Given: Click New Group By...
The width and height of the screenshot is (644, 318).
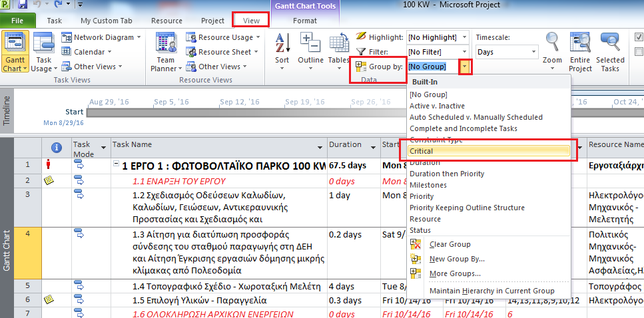Looking at the screenshot, I should (489, 259).
